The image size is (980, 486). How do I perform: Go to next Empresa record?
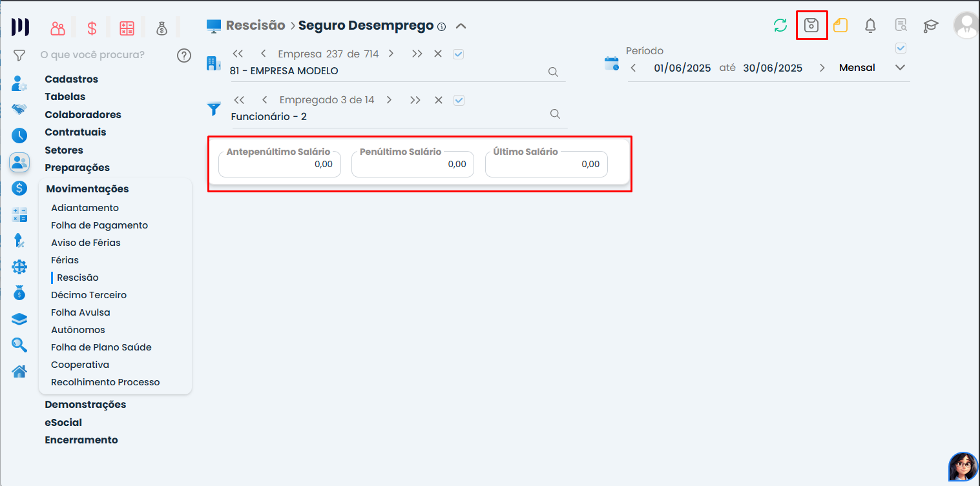pyautogui.click(x=391, y=54)
